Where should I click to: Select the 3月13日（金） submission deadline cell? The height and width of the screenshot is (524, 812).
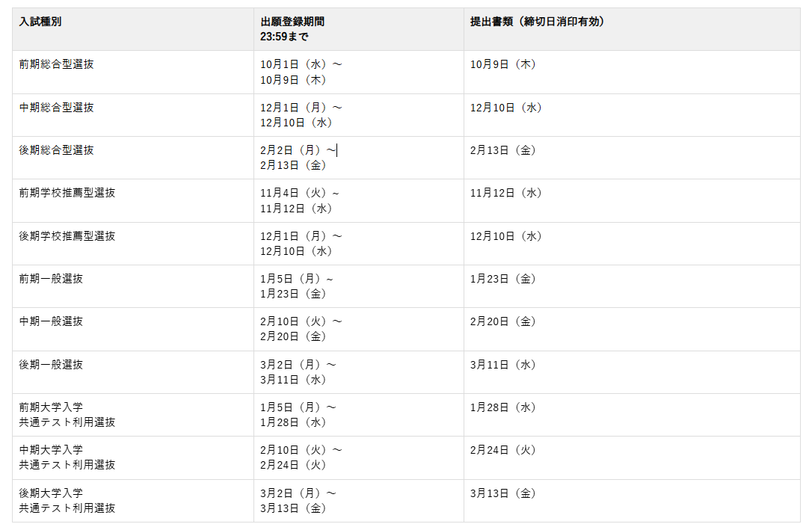pos(503,493)
